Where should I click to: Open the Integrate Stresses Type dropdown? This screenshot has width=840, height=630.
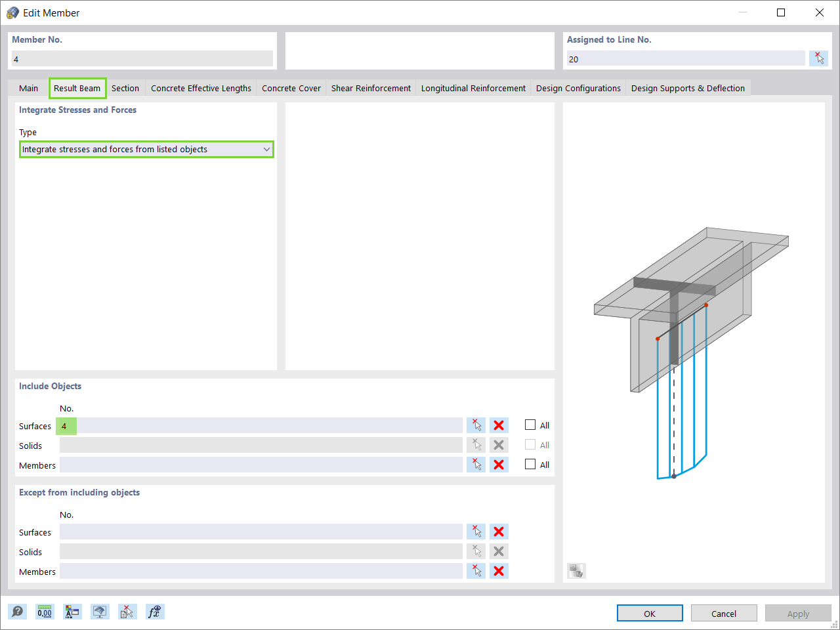tap(146, 150)
